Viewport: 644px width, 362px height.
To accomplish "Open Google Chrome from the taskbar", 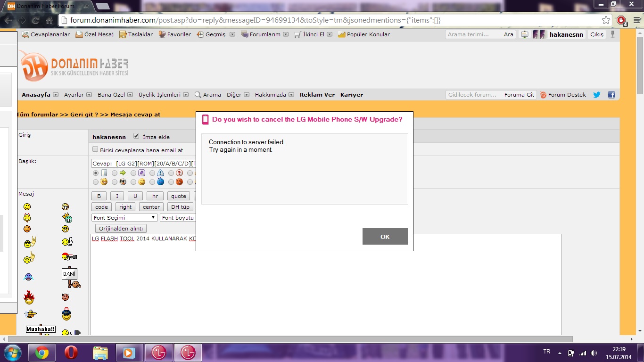I will [x=41, y=353].
